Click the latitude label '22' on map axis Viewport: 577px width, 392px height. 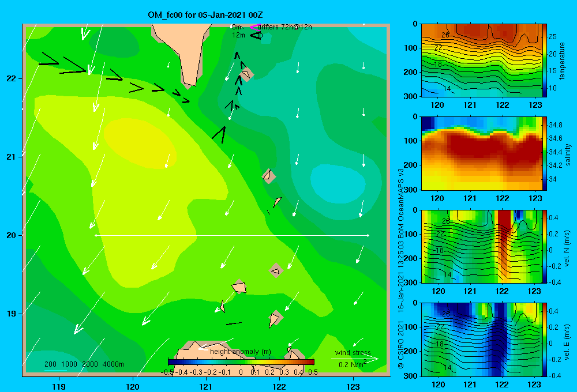pyautogui.click(x=12, y=79)
